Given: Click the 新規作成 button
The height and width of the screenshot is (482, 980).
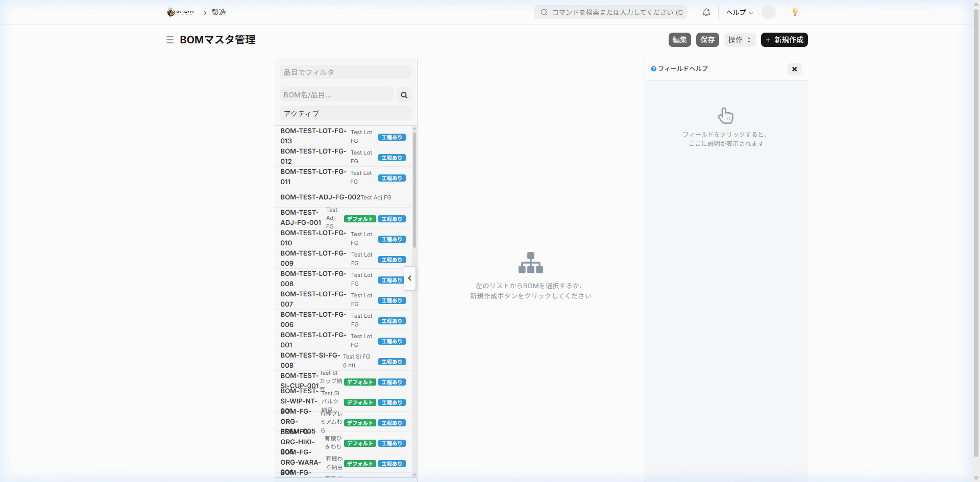Looking at the screenshot, I should (784, 40).
